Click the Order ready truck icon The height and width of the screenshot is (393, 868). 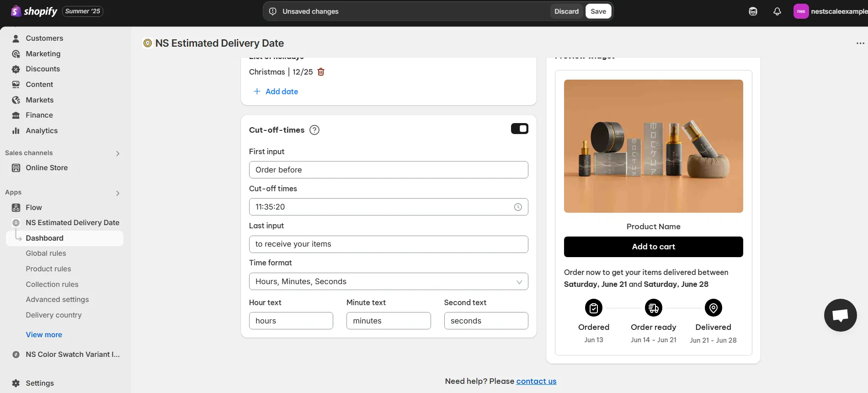[x=654, y=308]
